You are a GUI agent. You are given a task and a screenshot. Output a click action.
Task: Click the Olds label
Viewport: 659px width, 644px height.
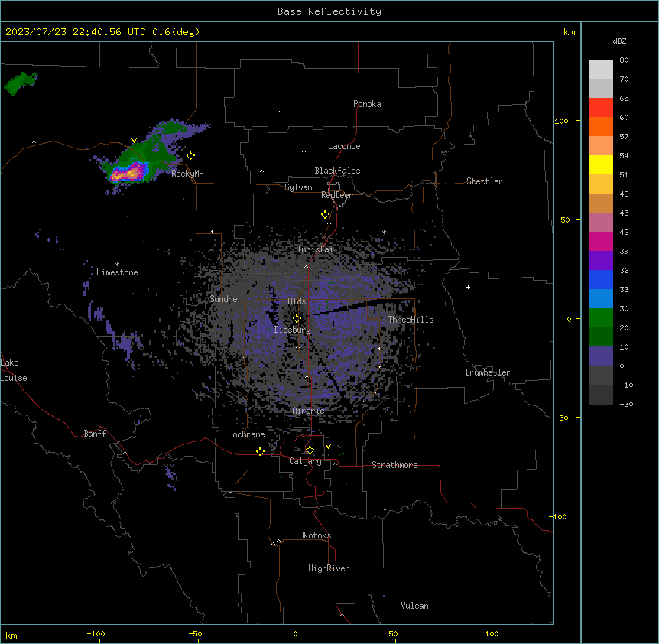coord(297,301)
